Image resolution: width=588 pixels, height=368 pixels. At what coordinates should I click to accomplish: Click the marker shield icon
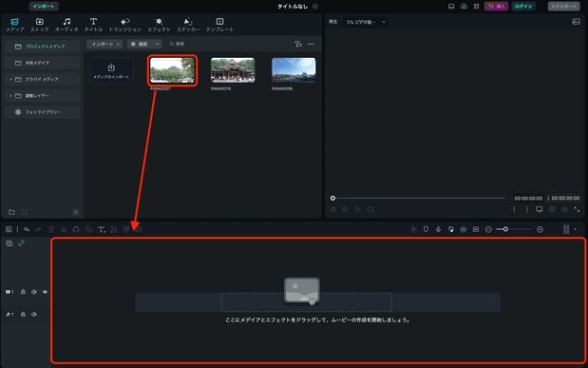point(426,229)
